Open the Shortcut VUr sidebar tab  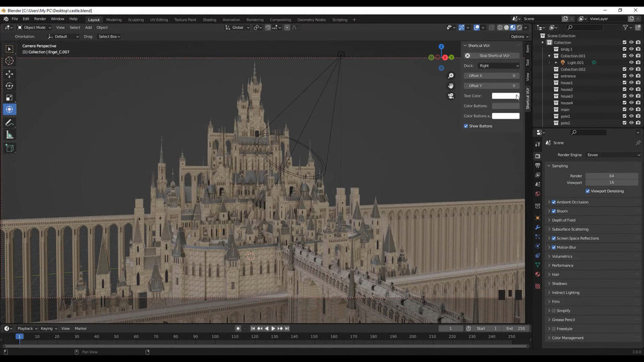[x=528, y=98]
